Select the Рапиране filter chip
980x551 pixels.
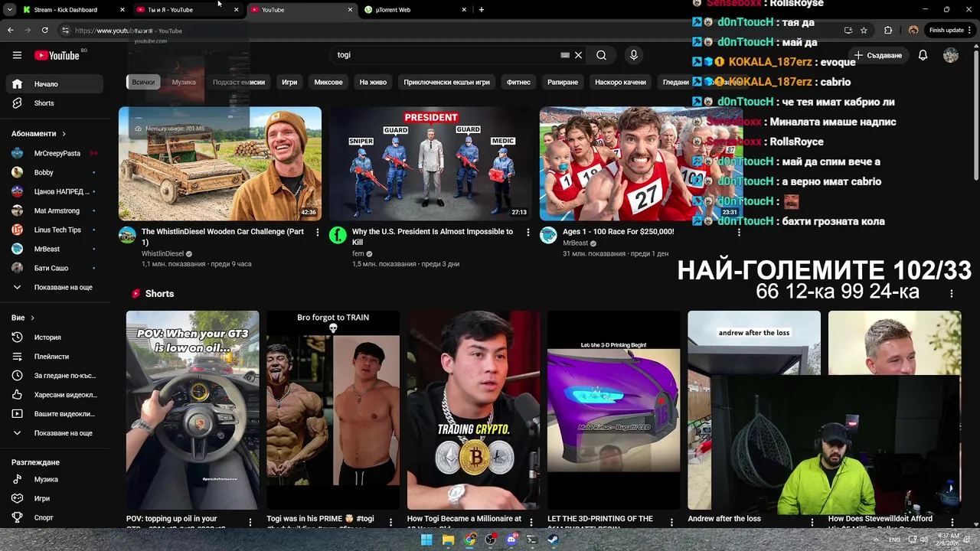[563, 82]
